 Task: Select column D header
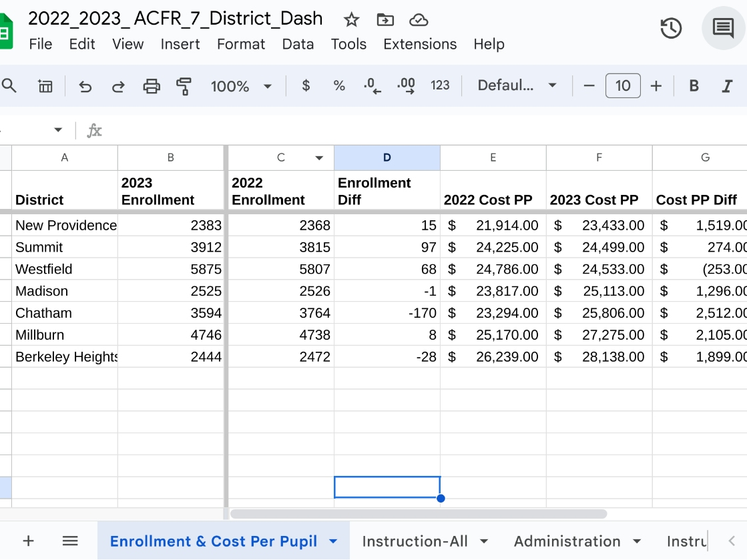pyautogui.click(x=387, y=158)
